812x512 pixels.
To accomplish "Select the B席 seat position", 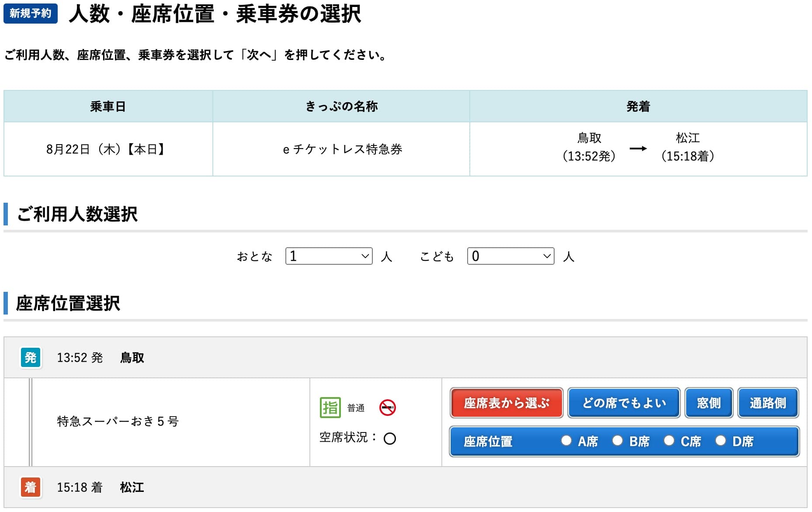I will (618, 440).
